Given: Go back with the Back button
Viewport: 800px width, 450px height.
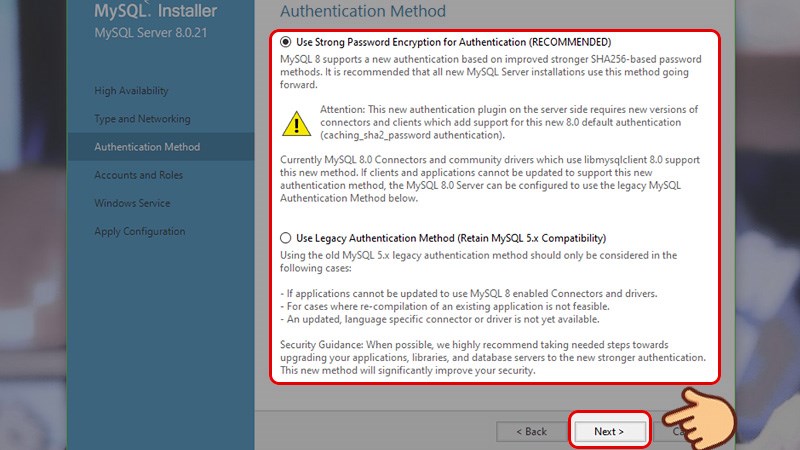Looking at the screenshot, I should click(x=531, y=431).
